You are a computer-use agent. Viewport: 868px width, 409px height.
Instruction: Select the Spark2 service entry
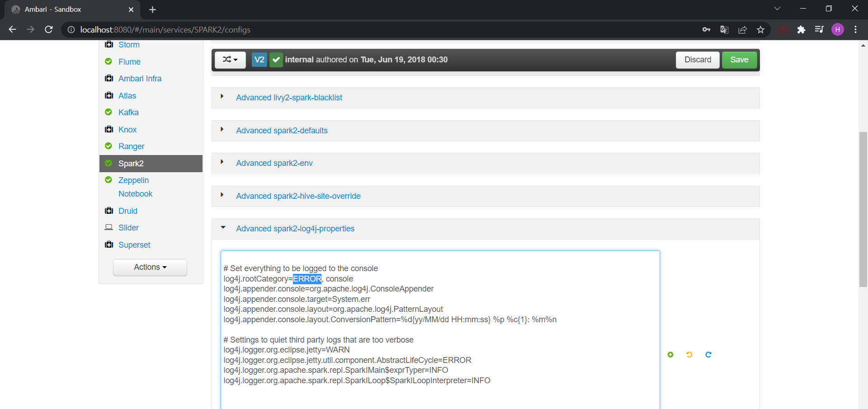151,164
